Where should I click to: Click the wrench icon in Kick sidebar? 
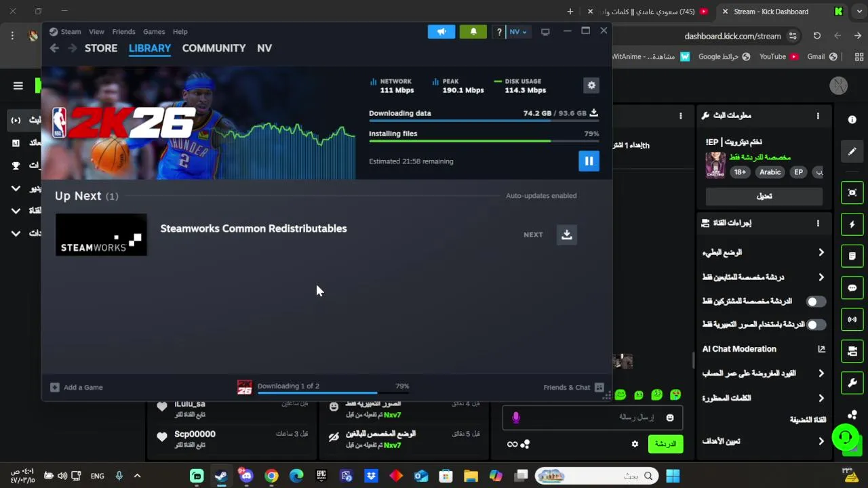852,383
